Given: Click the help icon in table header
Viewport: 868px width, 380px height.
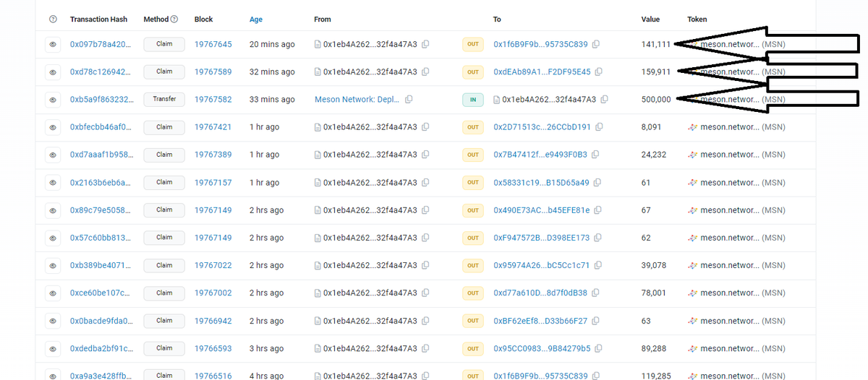Looking at the screenshot, I should pos(52,20).
